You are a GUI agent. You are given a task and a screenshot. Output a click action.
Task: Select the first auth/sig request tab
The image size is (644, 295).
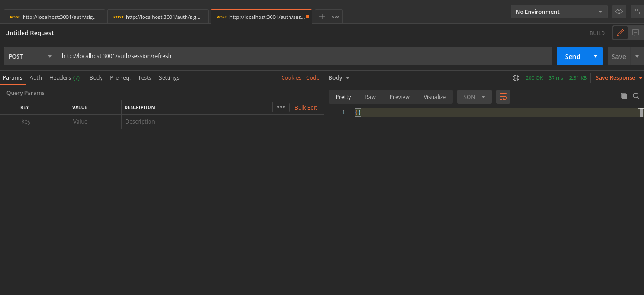[x=54, y=17]
